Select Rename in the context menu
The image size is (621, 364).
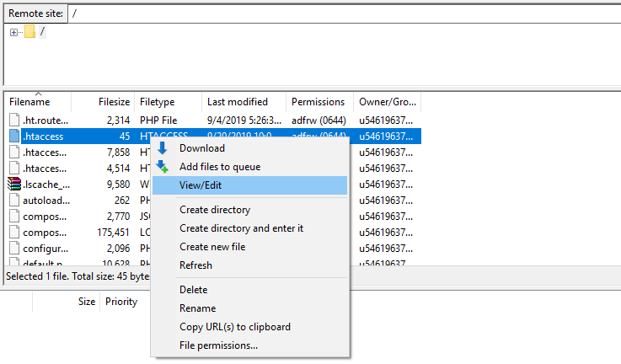pyautogui.click(x=197, y=308)
